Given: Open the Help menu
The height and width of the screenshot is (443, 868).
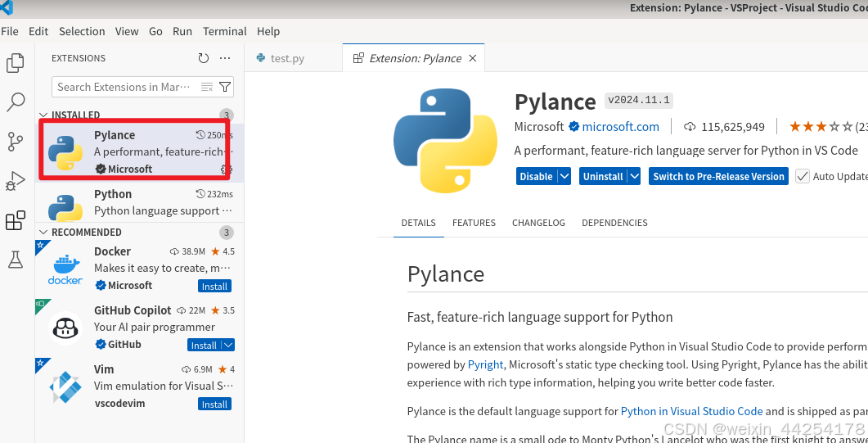Looking at the screenshot, I should [x=268, y=31].
